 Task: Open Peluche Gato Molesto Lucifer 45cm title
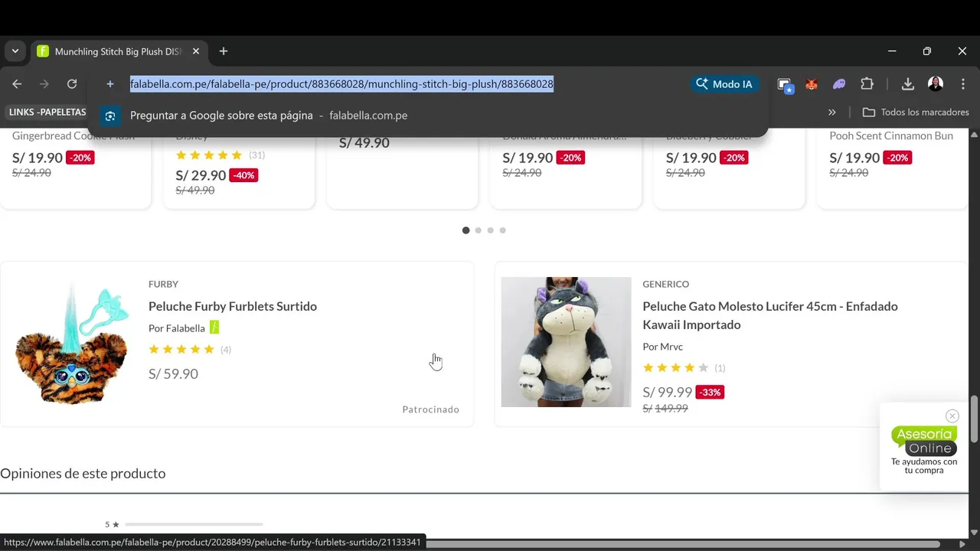pyautogui.click(x=770, y=315)
